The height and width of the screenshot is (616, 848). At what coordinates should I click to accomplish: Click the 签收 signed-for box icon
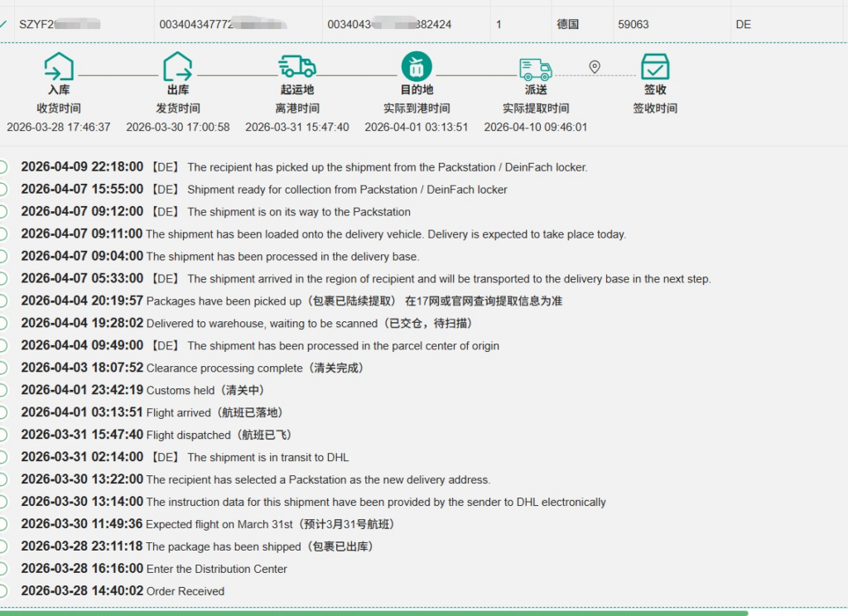(655, 66)
